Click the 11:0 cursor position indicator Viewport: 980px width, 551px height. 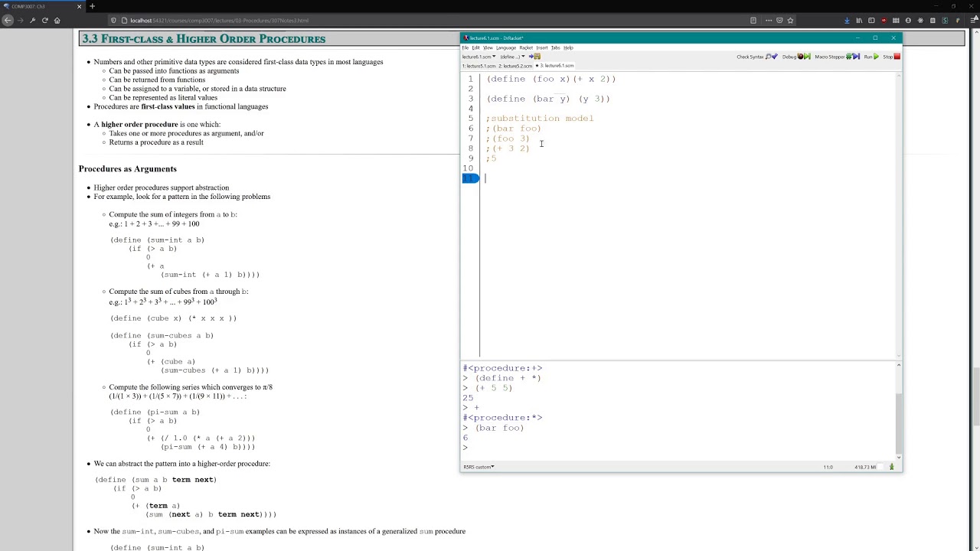coord(828,467)
